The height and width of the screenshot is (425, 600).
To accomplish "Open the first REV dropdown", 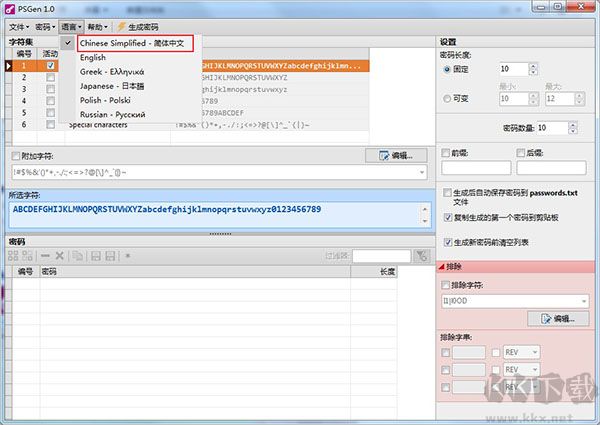I will coord(522,352).
